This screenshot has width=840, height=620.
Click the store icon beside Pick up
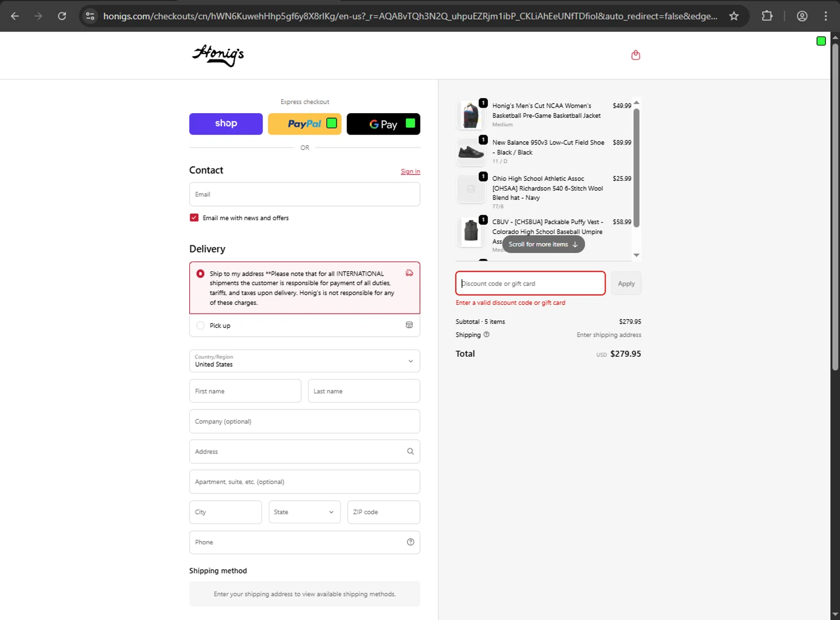click(x=409, y=325)
